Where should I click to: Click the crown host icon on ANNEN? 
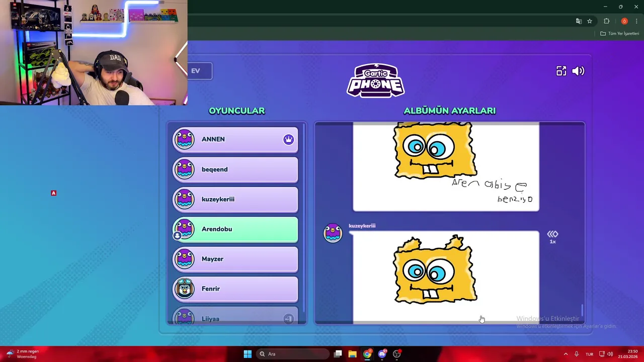click(x=288, y=139)
